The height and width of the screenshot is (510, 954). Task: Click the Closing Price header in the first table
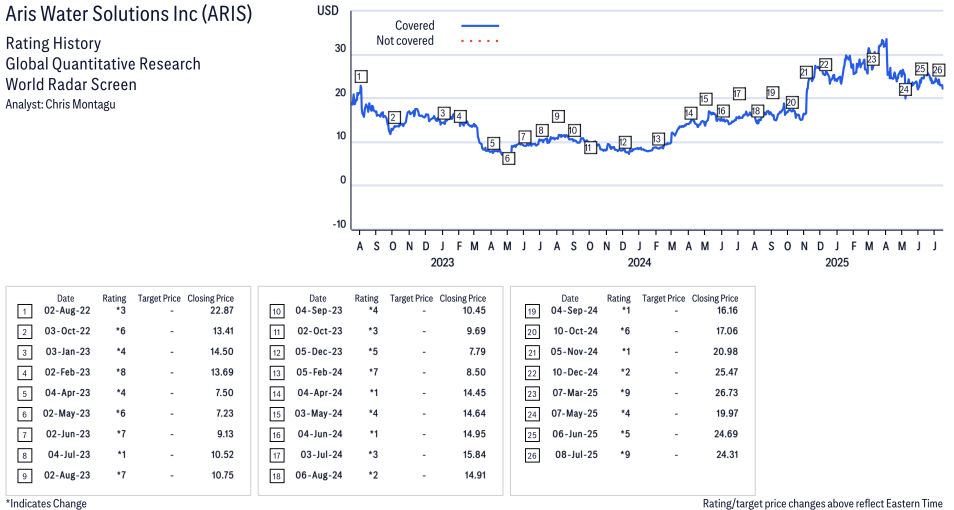click(211, 298)
